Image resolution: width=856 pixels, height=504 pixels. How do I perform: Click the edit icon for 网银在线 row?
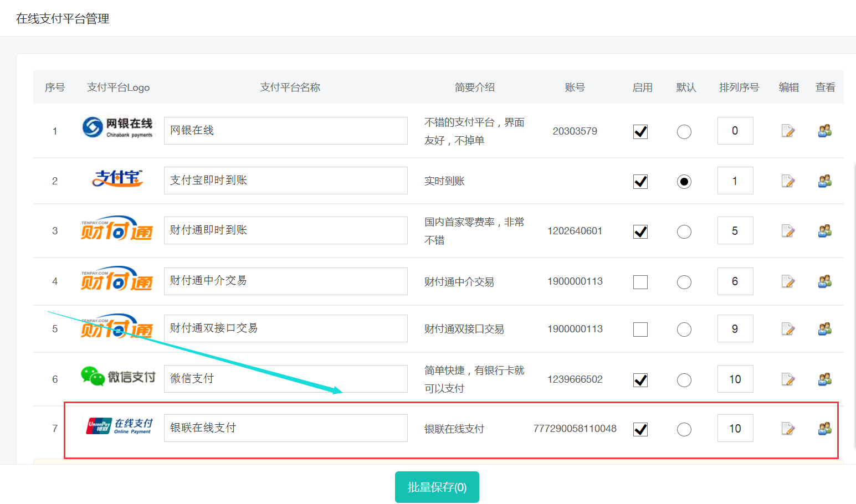(788, 131)
